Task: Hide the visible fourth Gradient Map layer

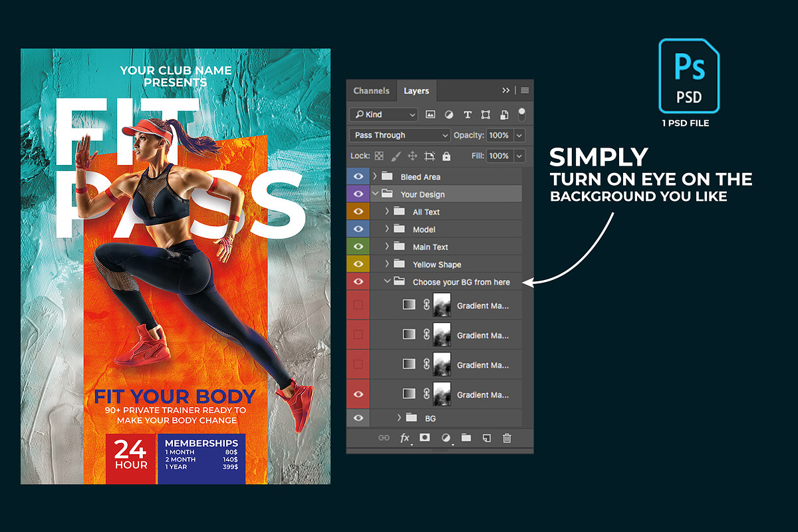Action: 358,394
